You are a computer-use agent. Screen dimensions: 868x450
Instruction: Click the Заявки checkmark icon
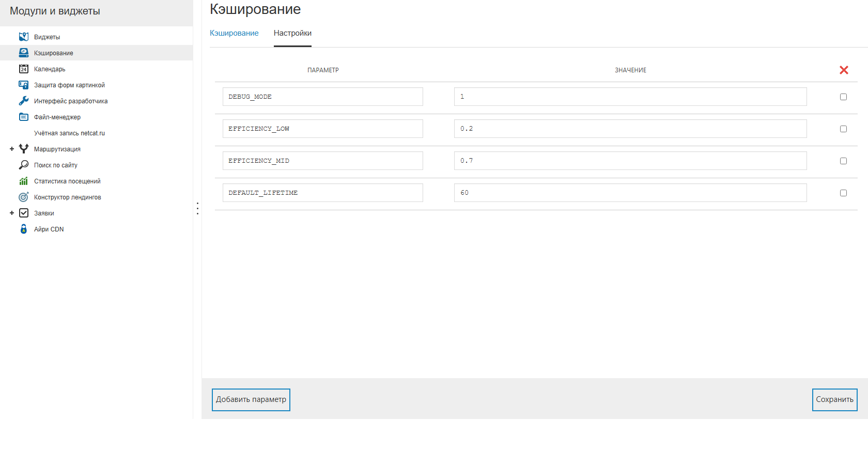(x=24, y=213)
